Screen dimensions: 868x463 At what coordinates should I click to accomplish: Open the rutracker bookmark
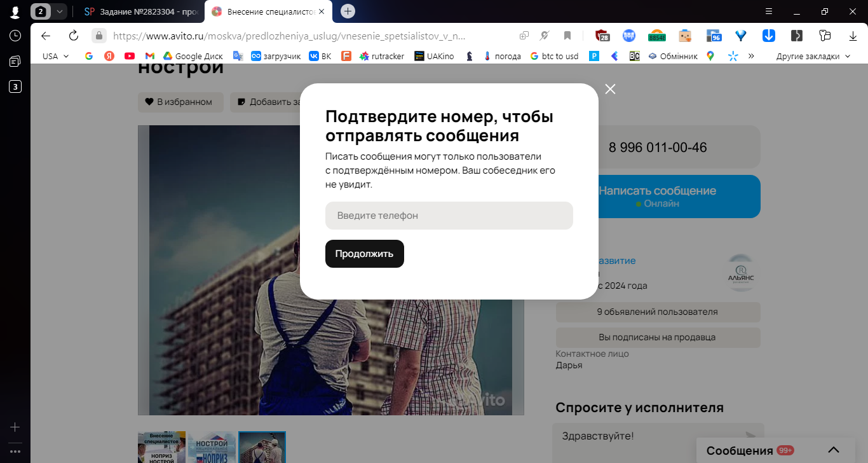click(381, 56)
